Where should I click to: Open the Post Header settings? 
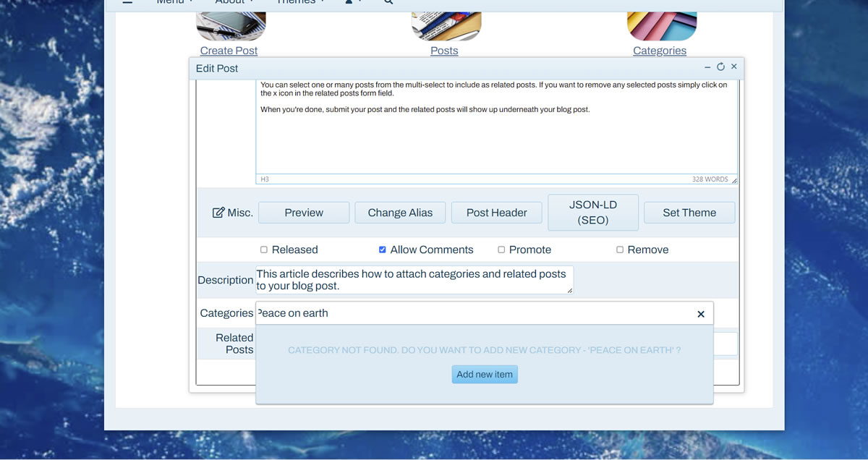coord(497,213)
